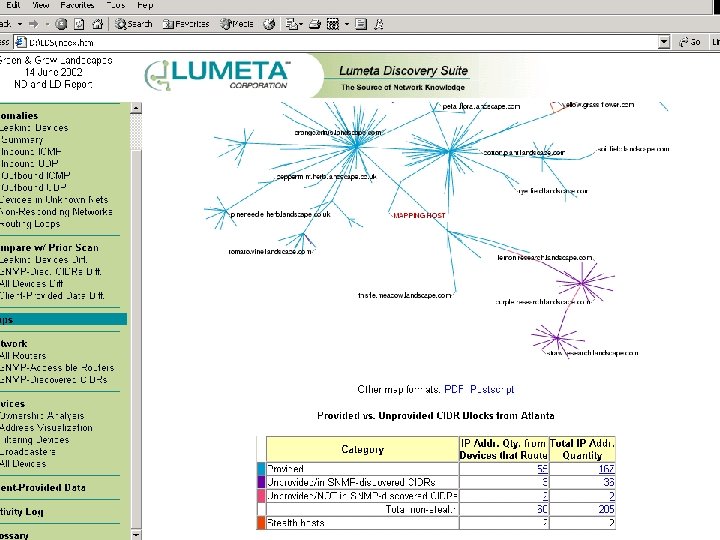
Task: Click the Forward arrow in the browser toolbar
Action: tap(34, 24)
